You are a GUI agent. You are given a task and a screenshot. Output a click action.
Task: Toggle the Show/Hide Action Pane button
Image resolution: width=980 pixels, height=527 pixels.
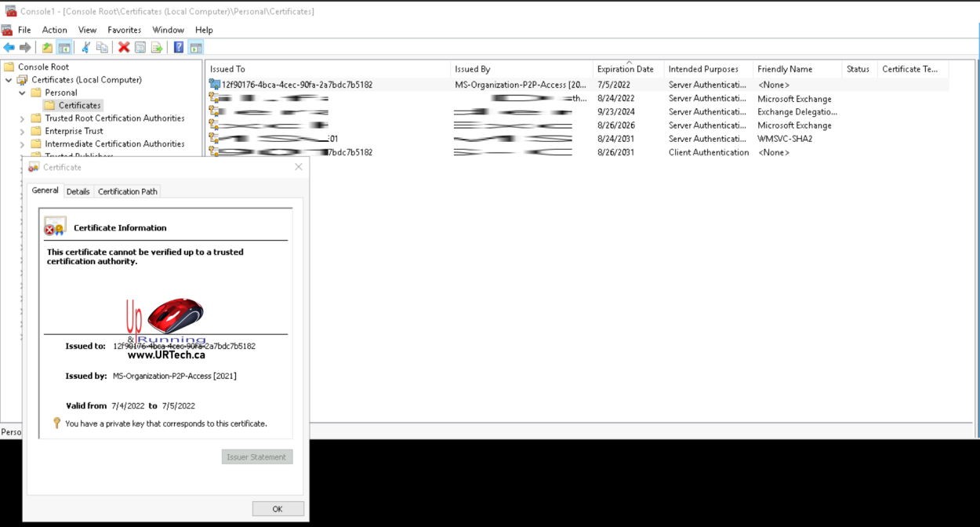[x=195, y=47]
